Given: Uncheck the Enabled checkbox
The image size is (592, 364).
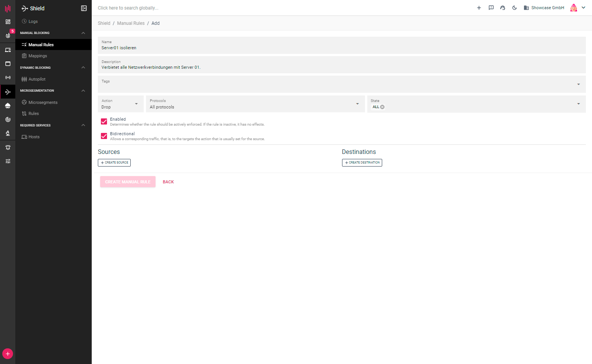Looking at the screenshot, I should pos(104,121).
